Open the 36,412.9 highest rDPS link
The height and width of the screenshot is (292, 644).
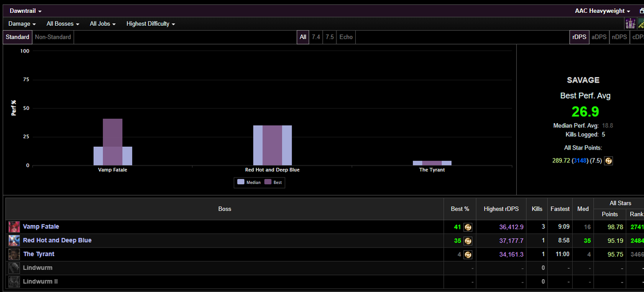511,227
